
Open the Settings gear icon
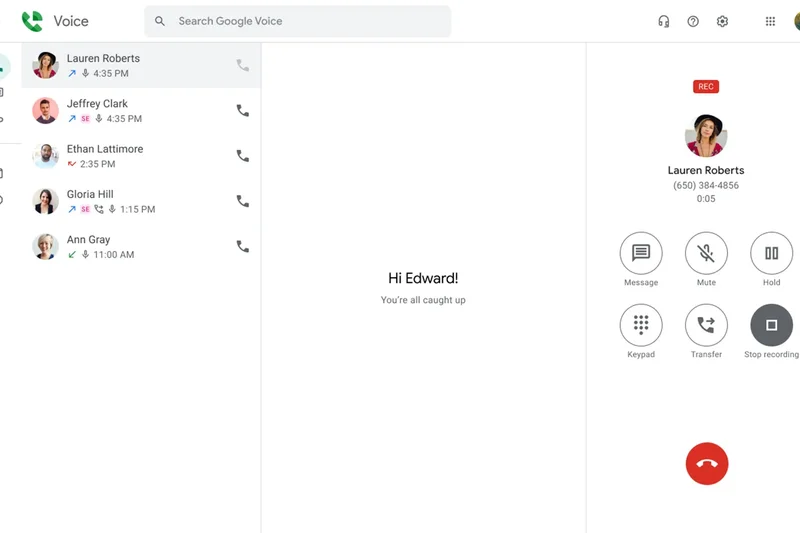click(x=722, y=21)
